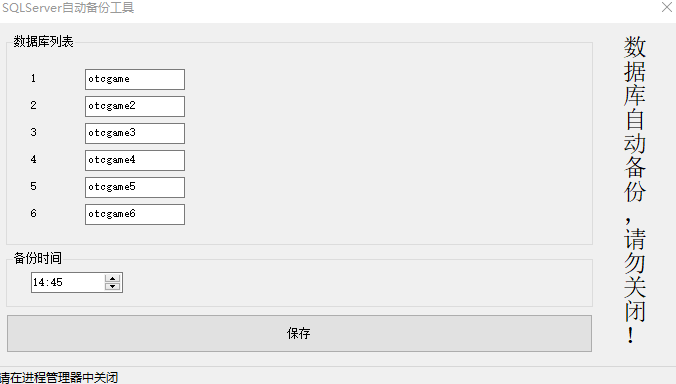Click the row number 6 label
The image size is (676, 384).
coord(33,213)
